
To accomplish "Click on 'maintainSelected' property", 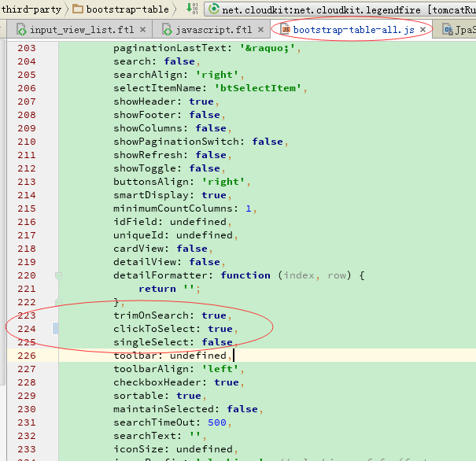I will click(x=164, y=409).
